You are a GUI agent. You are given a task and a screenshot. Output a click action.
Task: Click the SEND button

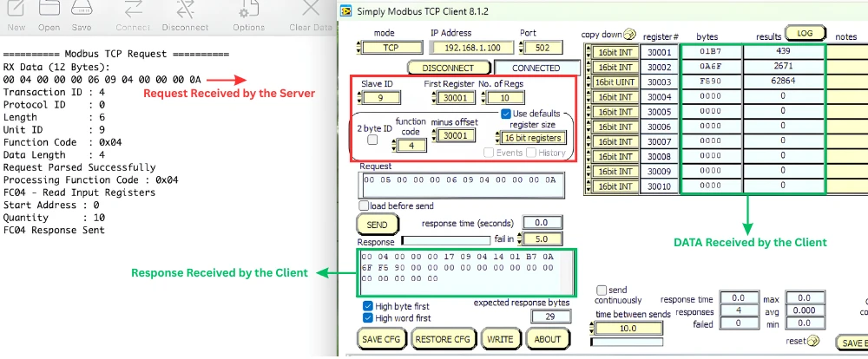[x=378, y=225]
